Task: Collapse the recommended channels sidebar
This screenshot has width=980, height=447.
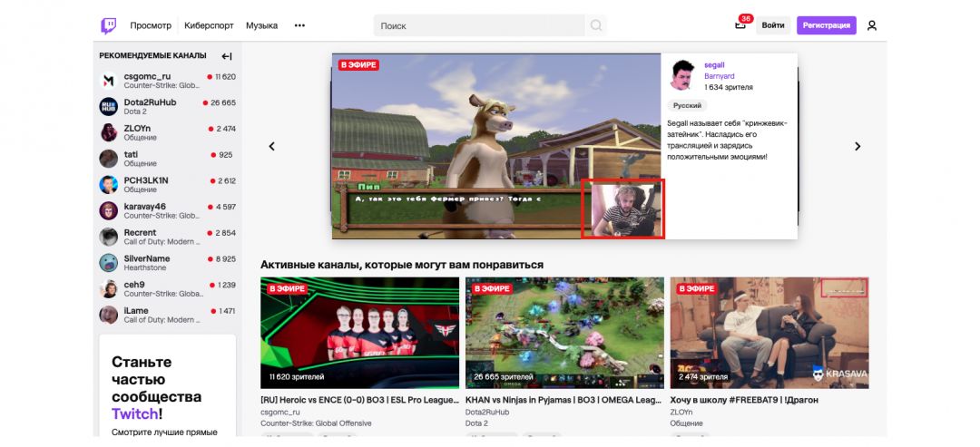Action: 227,56
